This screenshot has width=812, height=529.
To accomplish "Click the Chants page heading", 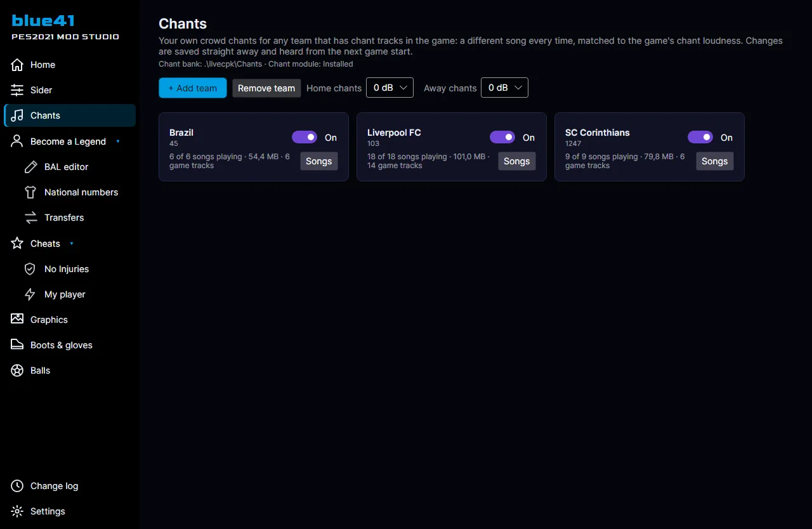I will click(x=183, y=23).
